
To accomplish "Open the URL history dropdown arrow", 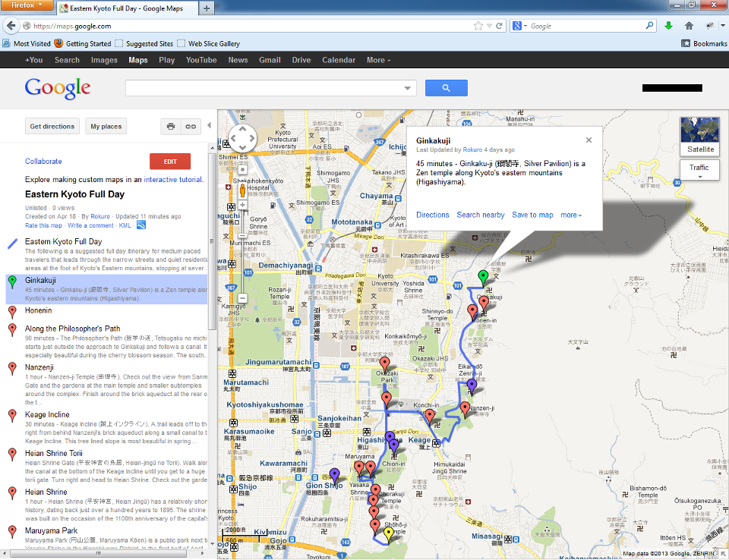I will pos(489,26).
